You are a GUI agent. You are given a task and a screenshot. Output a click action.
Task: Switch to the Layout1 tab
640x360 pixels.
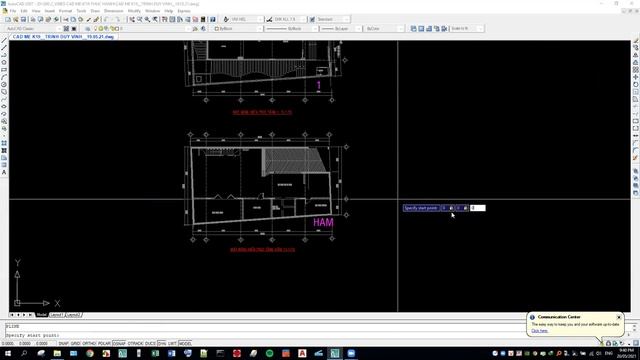pos(56,315)
